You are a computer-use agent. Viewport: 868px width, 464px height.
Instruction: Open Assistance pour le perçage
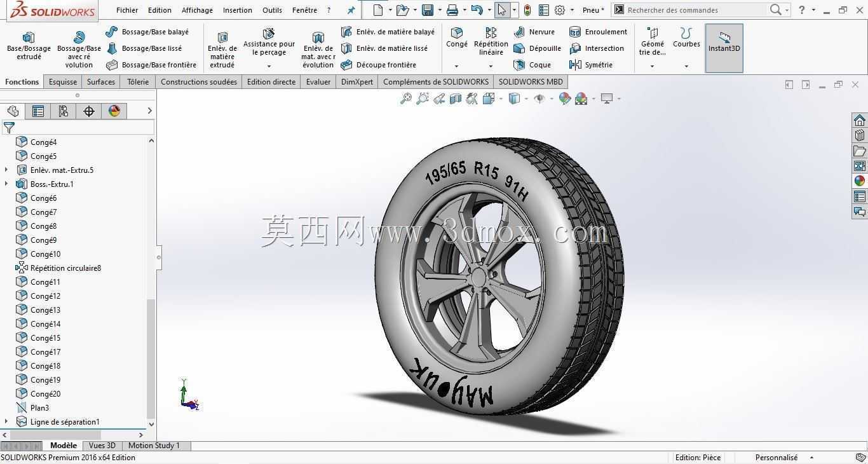[269, 42]
